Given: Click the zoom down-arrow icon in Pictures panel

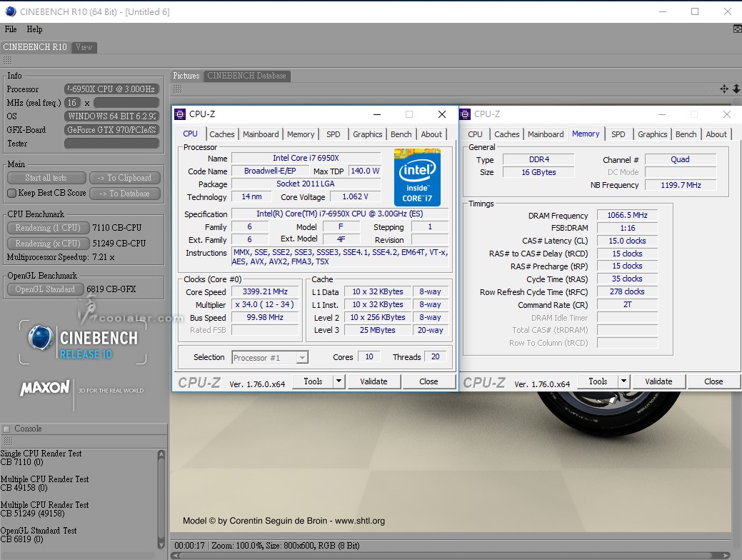Looking at the screenshot, I should [736, 89].
